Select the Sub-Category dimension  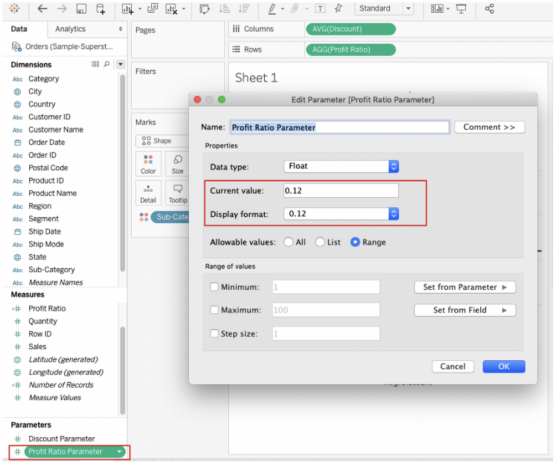52,270
